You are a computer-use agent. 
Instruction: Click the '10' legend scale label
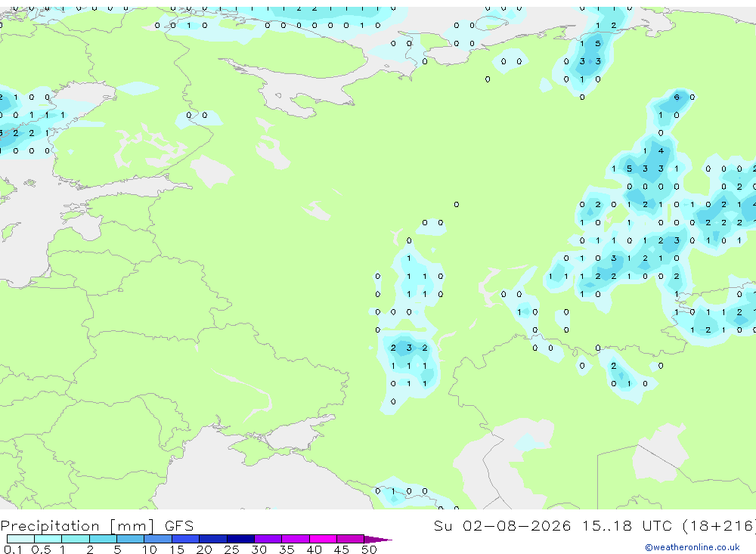click(x=149, y=549)
